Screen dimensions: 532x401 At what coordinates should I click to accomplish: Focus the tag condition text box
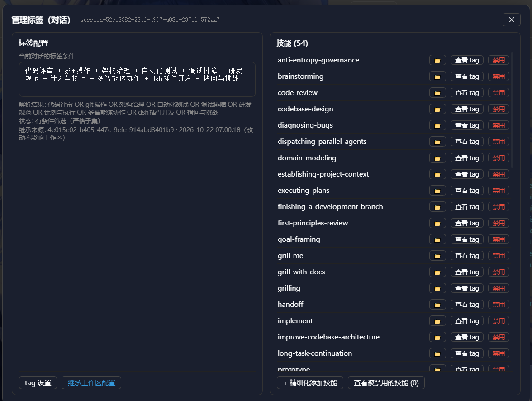coord(137,80)
